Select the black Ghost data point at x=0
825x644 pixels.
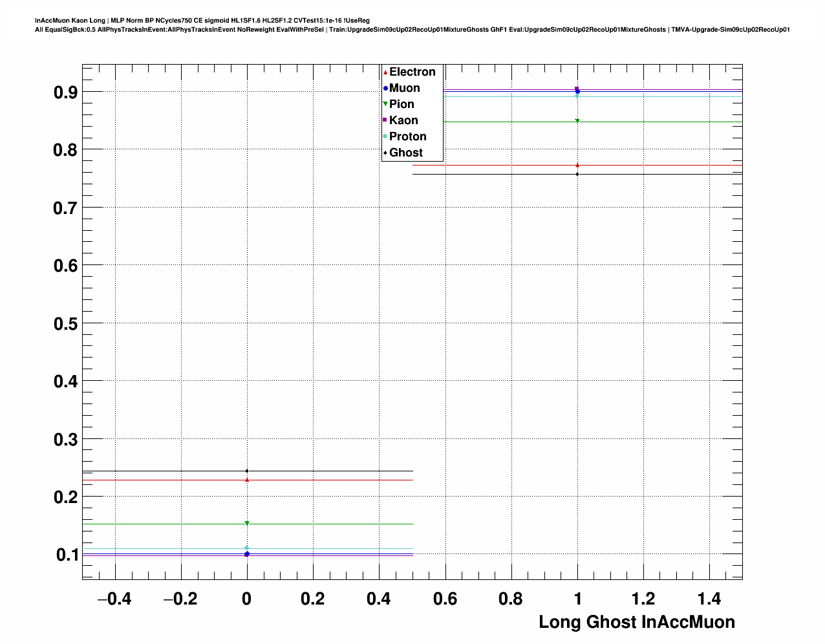[247, 471]
